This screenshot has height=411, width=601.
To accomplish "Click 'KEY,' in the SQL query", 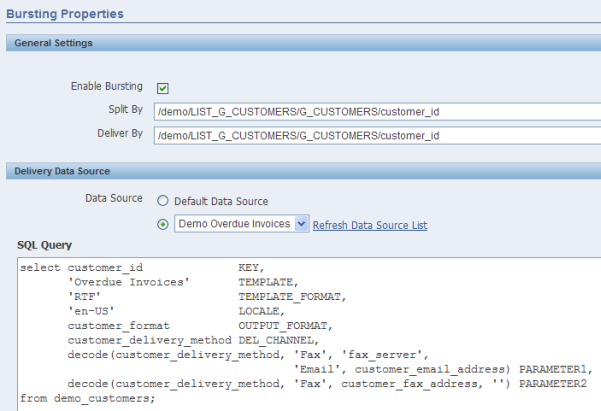I will click(251, 268).
